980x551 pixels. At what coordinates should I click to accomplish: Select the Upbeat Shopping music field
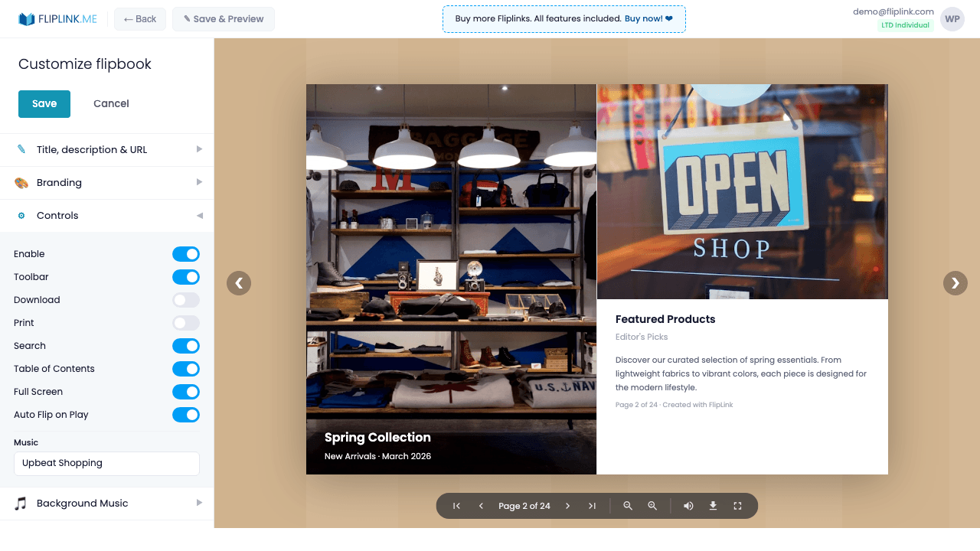pyautogui.click(x=106, y=463)
